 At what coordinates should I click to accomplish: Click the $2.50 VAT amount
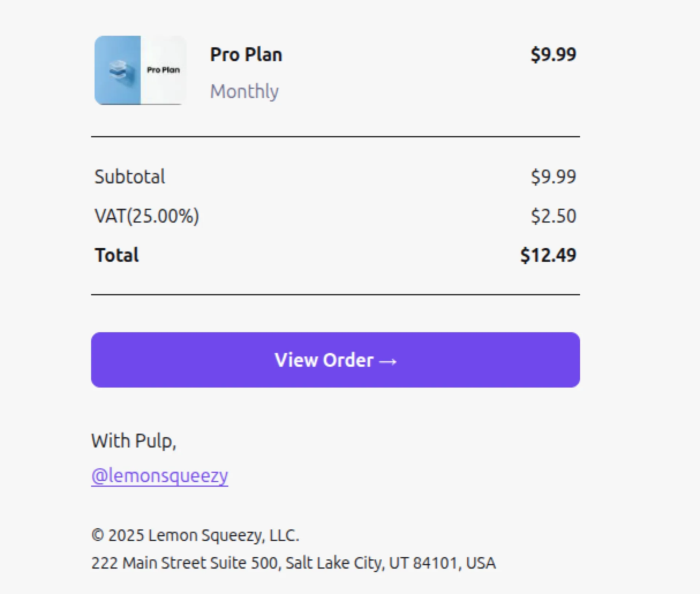pos(553,216)
